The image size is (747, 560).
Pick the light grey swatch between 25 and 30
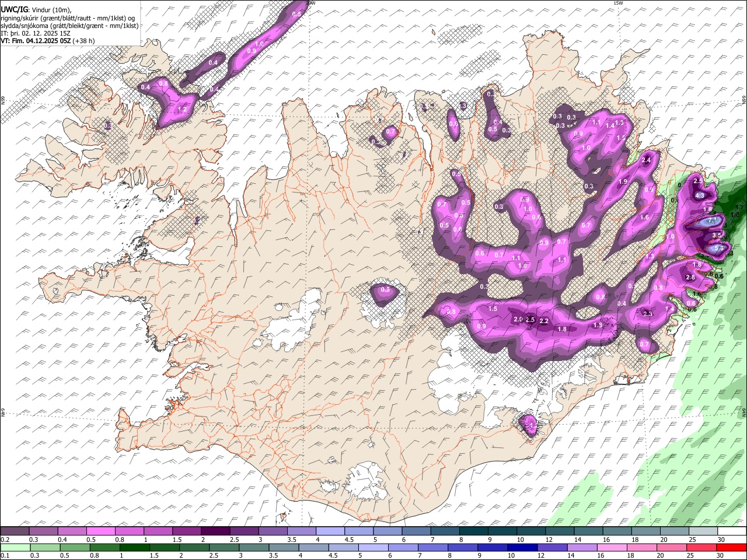(702, 531)
